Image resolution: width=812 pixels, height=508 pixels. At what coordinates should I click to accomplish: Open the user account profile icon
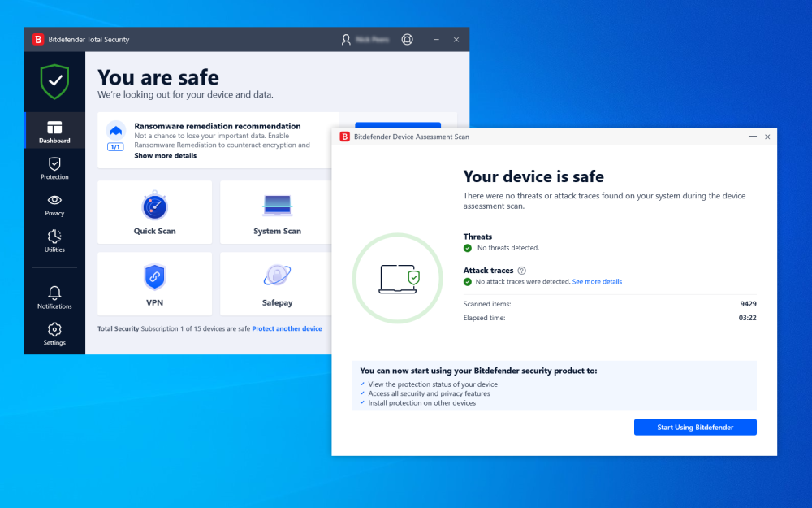(347, 39)
